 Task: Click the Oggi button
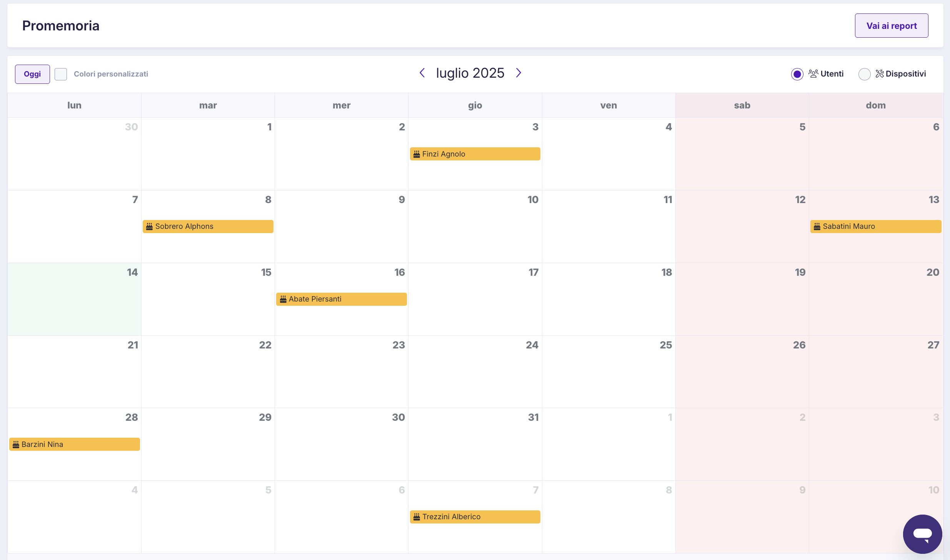(32, 74)
